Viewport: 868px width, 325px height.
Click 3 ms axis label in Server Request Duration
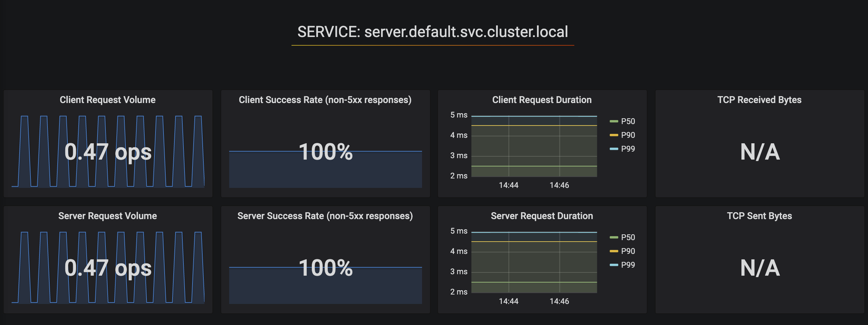tap(459, 272)
